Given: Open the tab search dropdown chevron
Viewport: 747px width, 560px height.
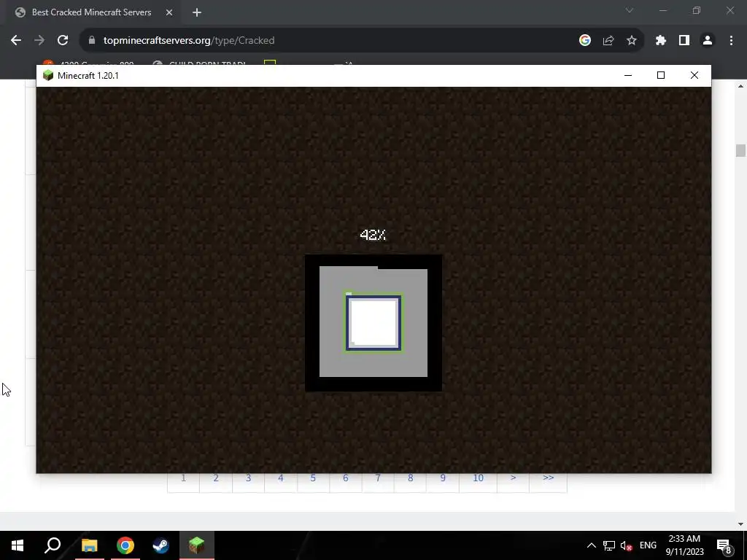Looking at the screenshot, I should 630,10.
